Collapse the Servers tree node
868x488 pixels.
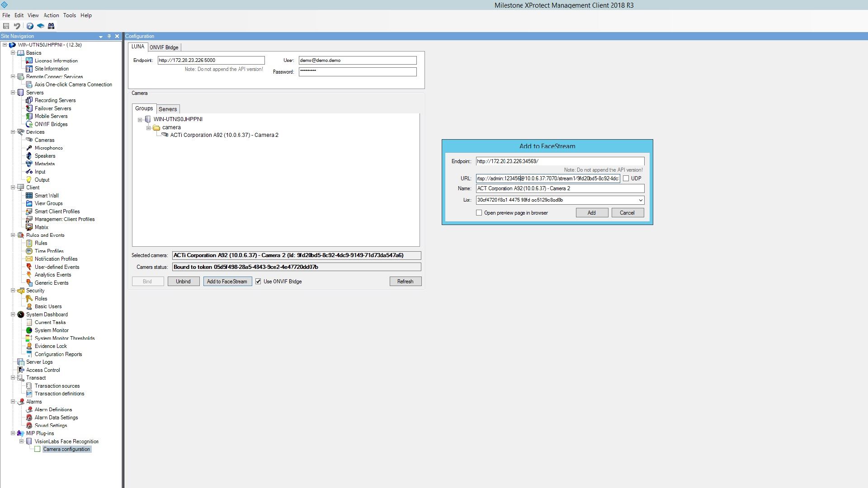[x=13, y=92]
